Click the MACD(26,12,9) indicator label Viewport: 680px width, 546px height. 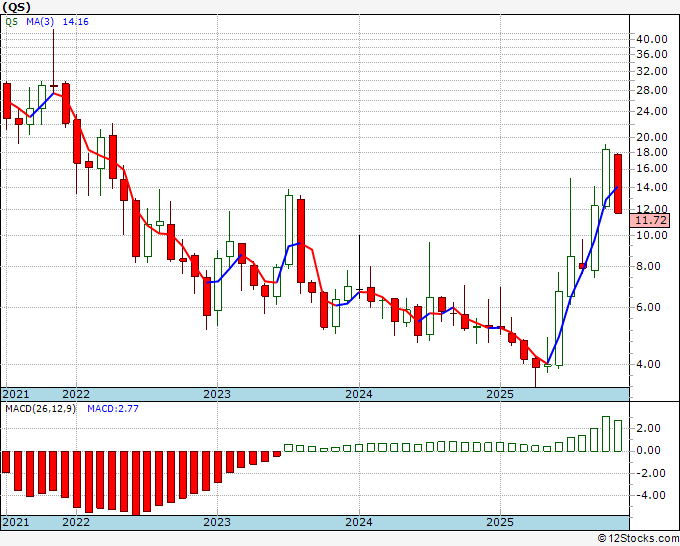40,409
